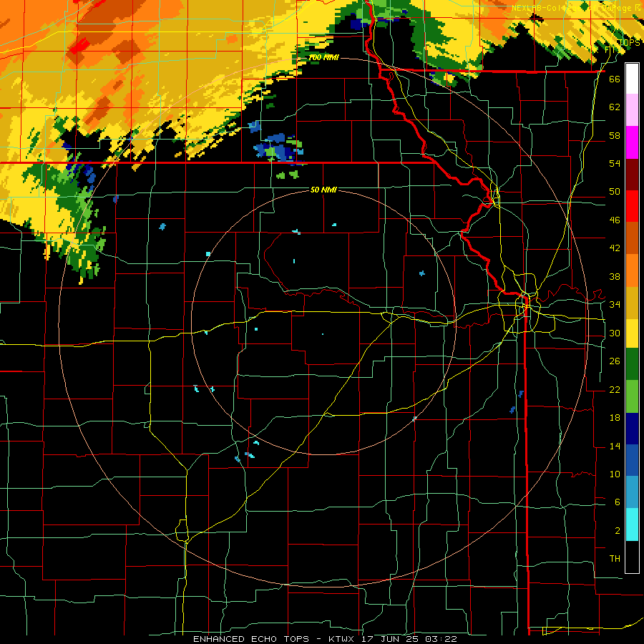Select the magenta legend color block
The width and height of the screenshot is (644, 644).
632,142
